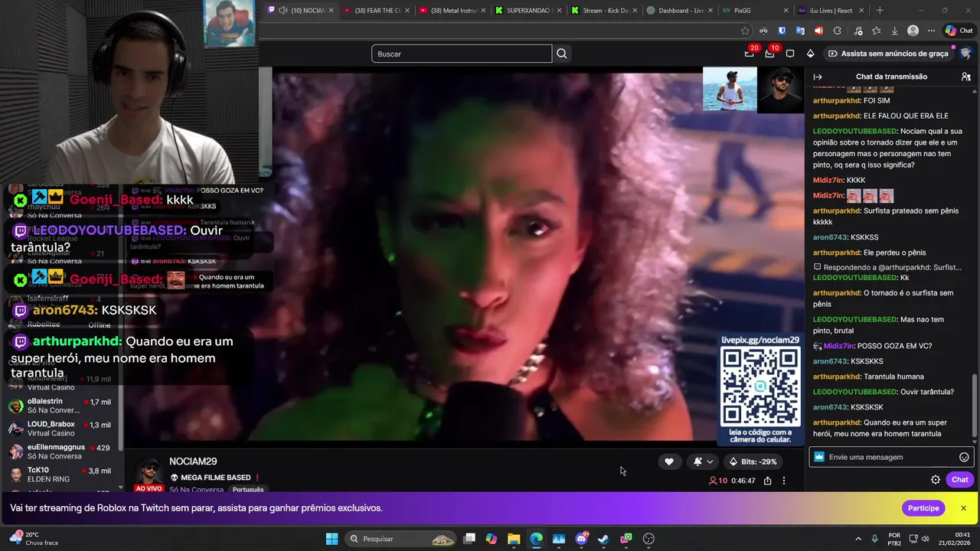The height and width of the screenshot is (551, 980).
Task: Click the Get Bits diamond icon
Action: [810, 54]
